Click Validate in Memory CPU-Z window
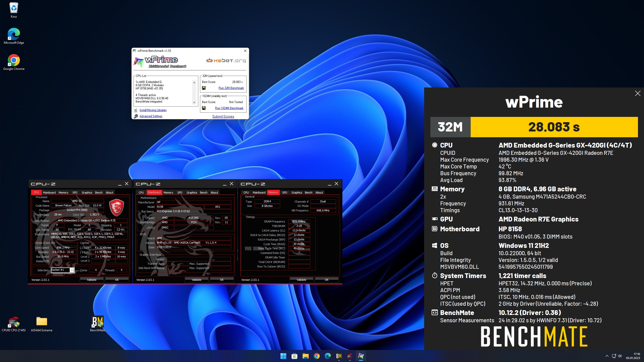644x362 pixels. 301,280
